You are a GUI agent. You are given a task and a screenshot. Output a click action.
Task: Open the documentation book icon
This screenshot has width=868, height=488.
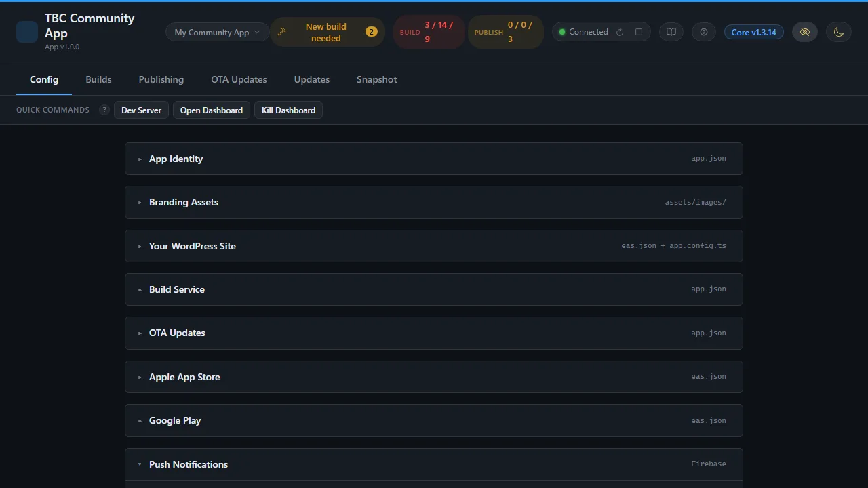tap(671, 32)
